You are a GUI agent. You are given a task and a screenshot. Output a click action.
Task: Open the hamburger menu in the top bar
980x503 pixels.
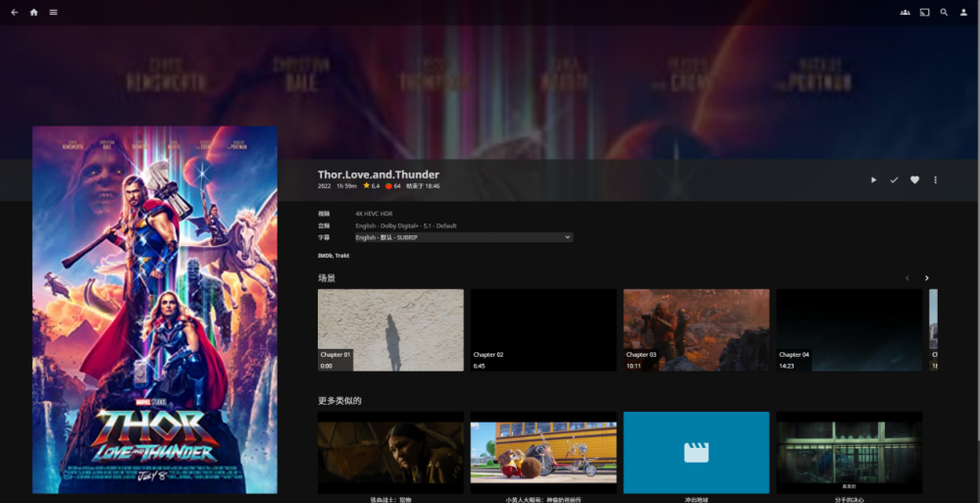(54, 12)
